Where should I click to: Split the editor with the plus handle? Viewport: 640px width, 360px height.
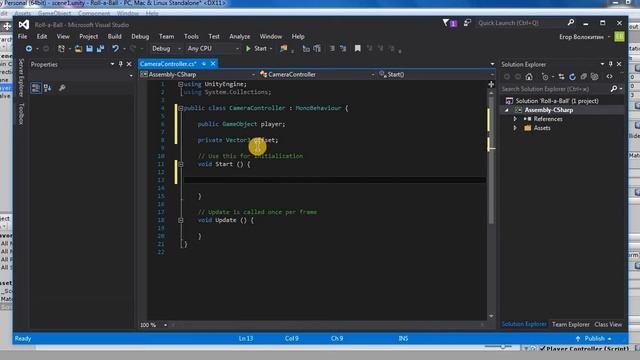(x=491, y=84)
